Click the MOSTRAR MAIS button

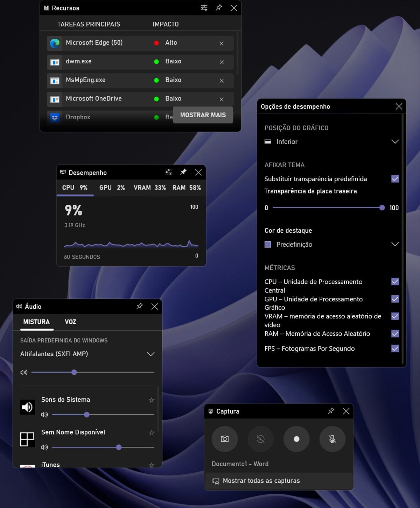pyautogui.click(x=203, y=115)
